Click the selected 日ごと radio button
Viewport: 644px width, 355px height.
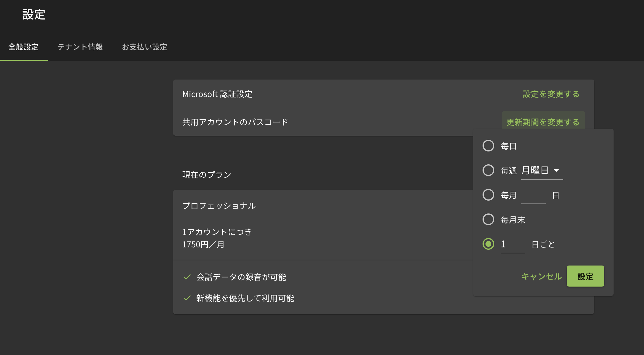(488, 244)
